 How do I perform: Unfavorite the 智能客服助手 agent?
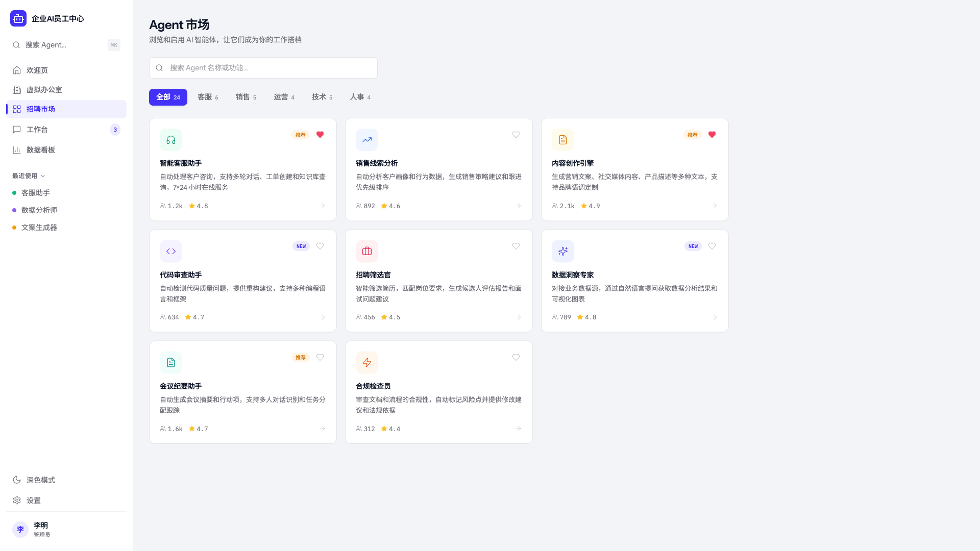tap(320, 135)
